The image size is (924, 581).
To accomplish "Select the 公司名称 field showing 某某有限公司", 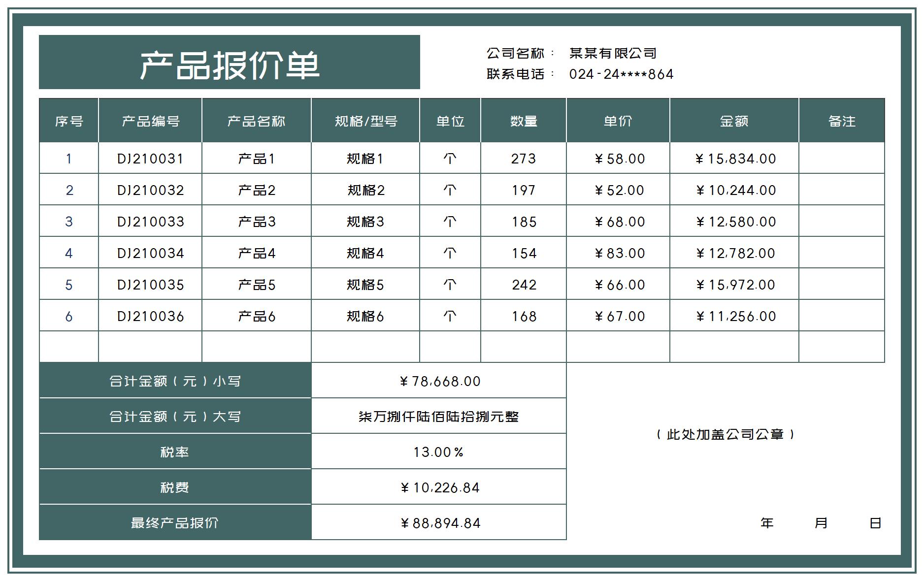I will [612, 51].
